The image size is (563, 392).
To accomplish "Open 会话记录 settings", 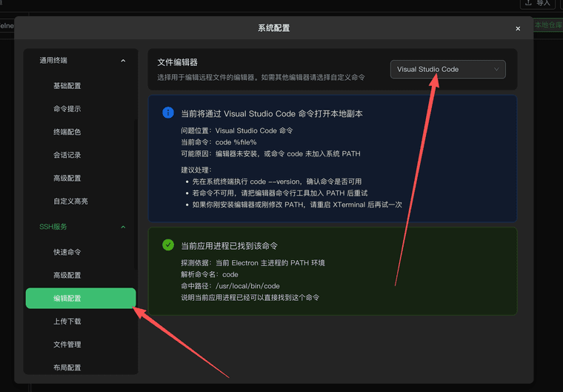I will tap(67, 155).
